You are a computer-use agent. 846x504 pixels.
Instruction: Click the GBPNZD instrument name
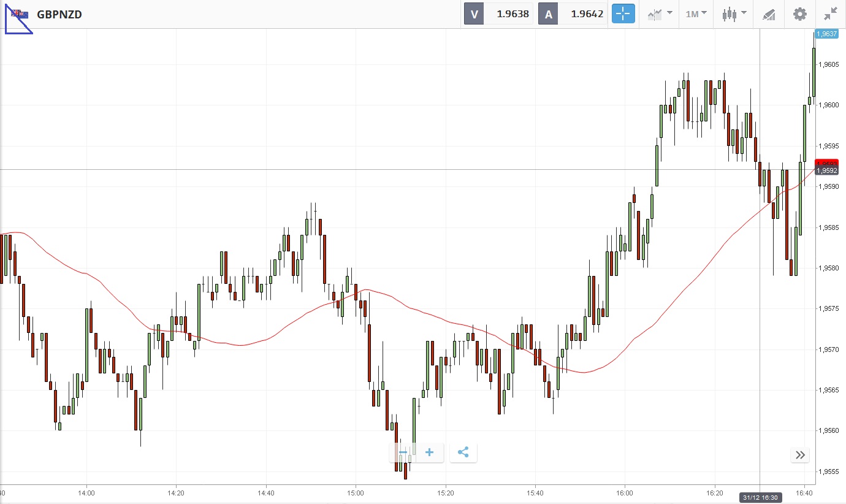[59, 14]
